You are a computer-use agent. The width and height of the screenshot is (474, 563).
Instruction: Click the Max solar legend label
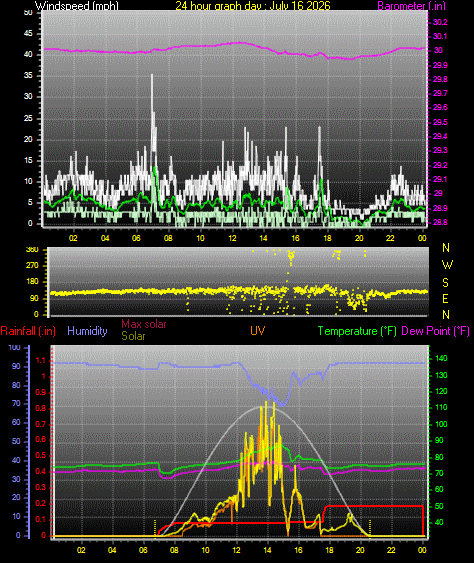point(144,324)
